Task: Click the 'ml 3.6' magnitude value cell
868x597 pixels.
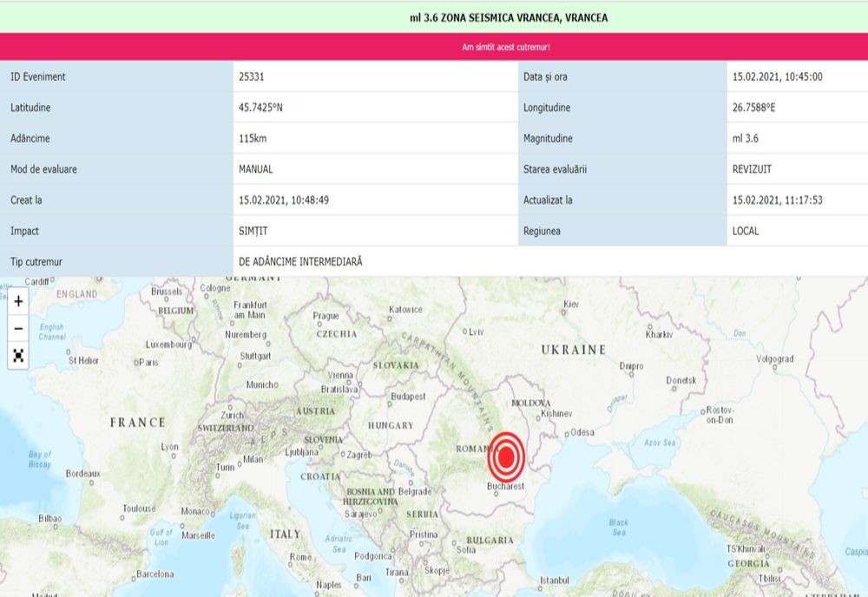Action: [746, 138]
